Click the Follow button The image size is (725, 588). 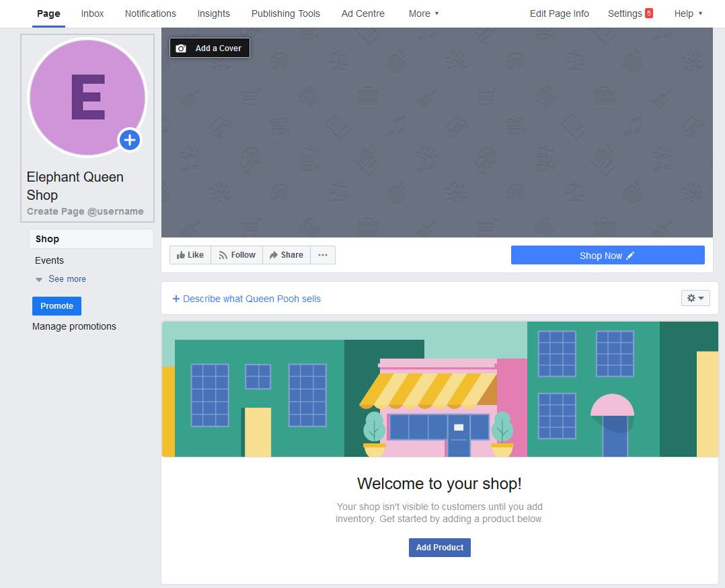237,255
